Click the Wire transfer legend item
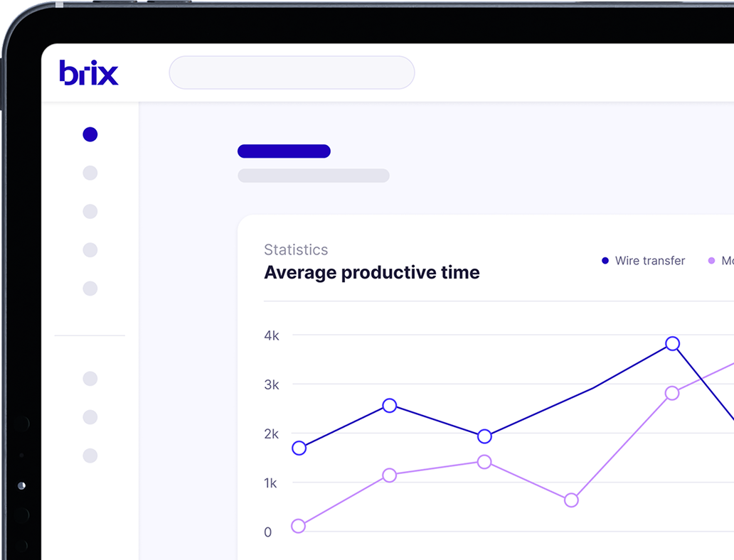This screenshot has width=734, height=560. pyautogui.click(x=643, y=261)
